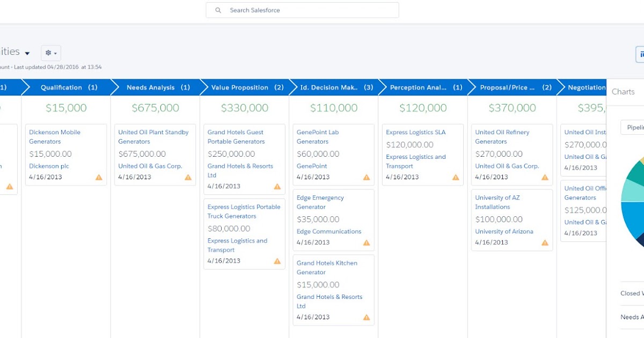
Task: Click the warning icon on Grand Hotels Kitchen Generator card
Action: point(366,317)
